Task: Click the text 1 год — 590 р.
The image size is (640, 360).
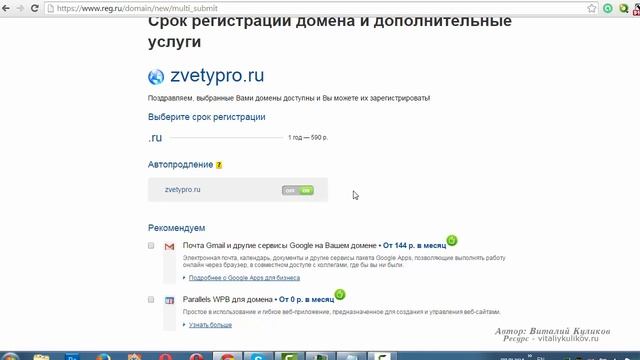Action: click(308, 138)
